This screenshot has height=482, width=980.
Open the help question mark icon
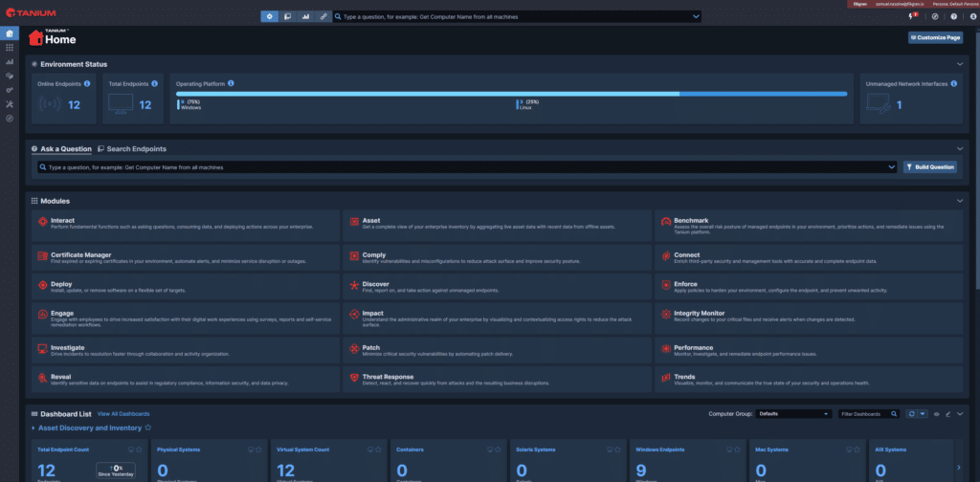pyautogui.click(x=953, y=16)
